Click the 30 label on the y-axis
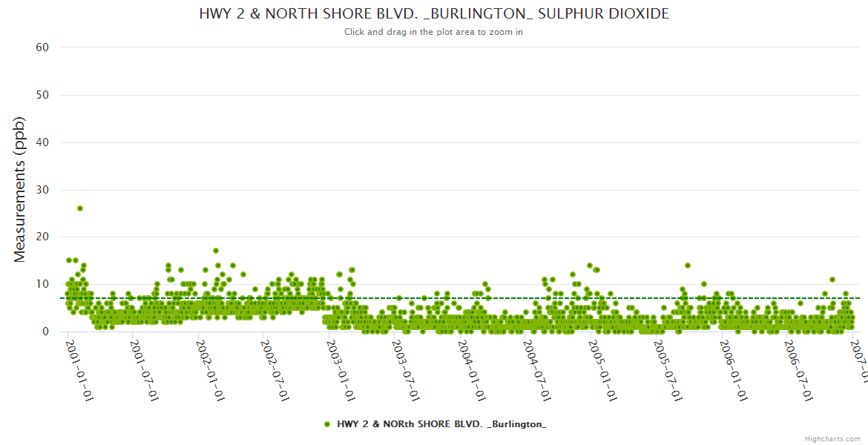 click(x=42, y=190)
